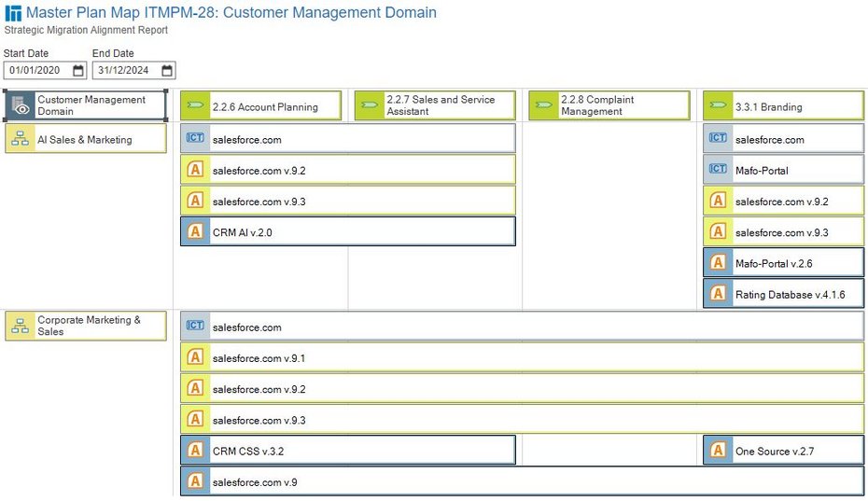Open the 2.2.6 Account Planning column header
868x501 pixels.
point(260,105)
